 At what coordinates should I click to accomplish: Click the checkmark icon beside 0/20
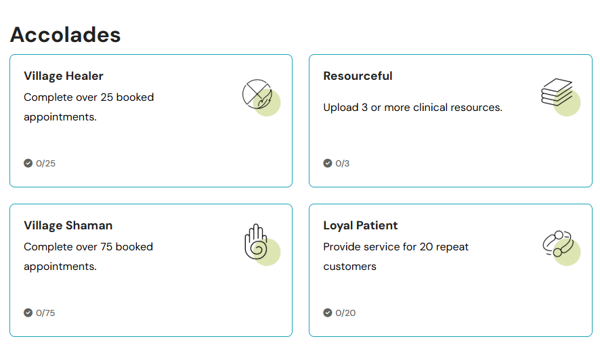[328, 313]
